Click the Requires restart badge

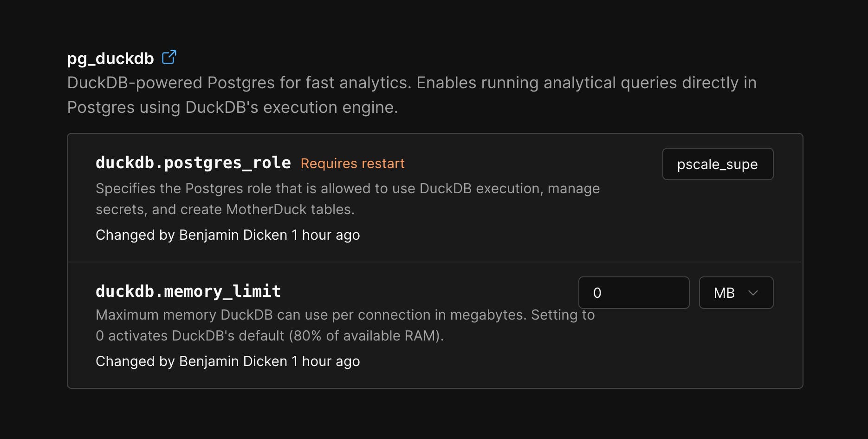coord(352,164)
